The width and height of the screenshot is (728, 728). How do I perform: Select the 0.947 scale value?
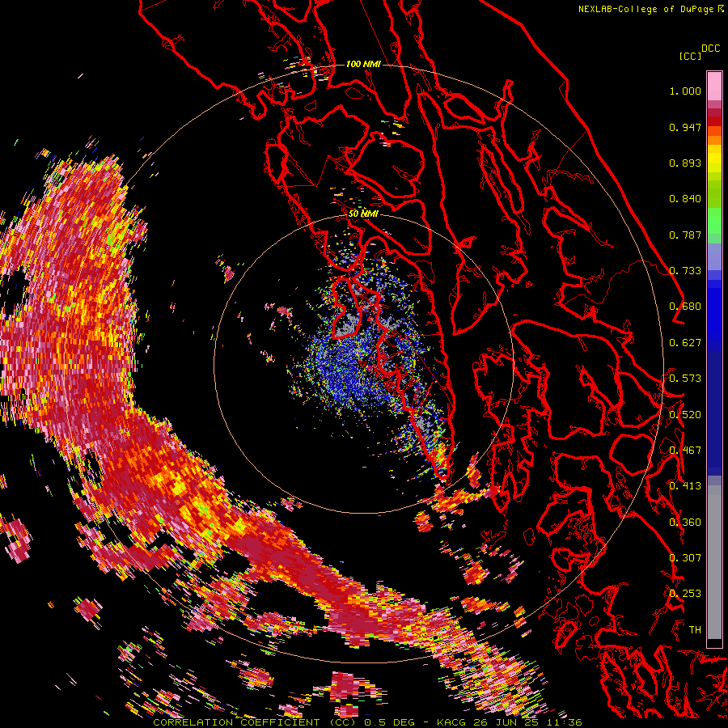685,127
